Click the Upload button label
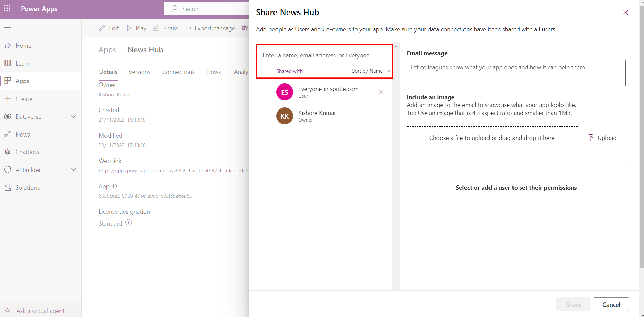This screenshot has width=644, height=317. [x=607, y=138]
